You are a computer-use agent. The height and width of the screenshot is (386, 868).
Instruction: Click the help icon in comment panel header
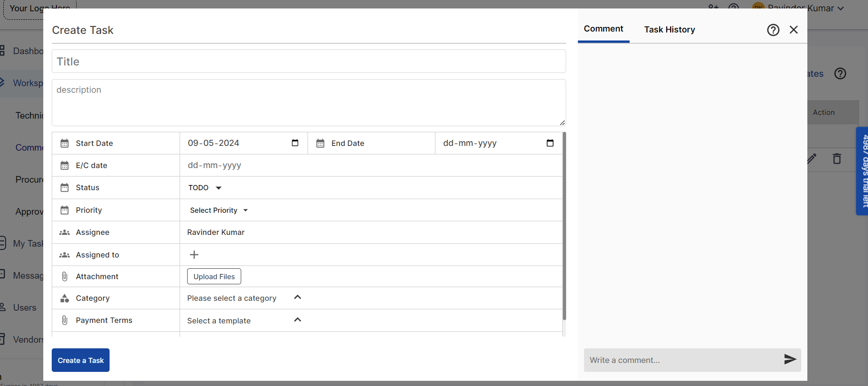click(773, 30)
